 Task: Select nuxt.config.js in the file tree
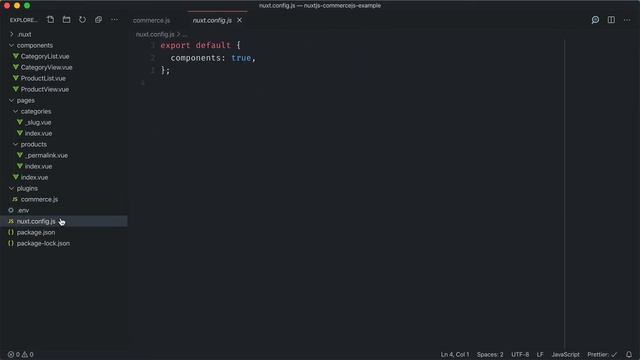[x=64, y=221]
